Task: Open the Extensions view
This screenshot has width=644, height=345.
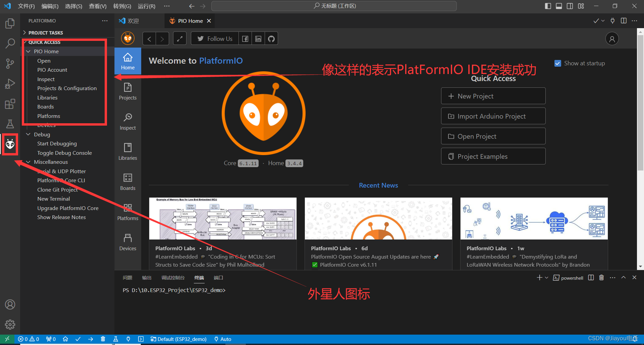Action: coord(10,104)
